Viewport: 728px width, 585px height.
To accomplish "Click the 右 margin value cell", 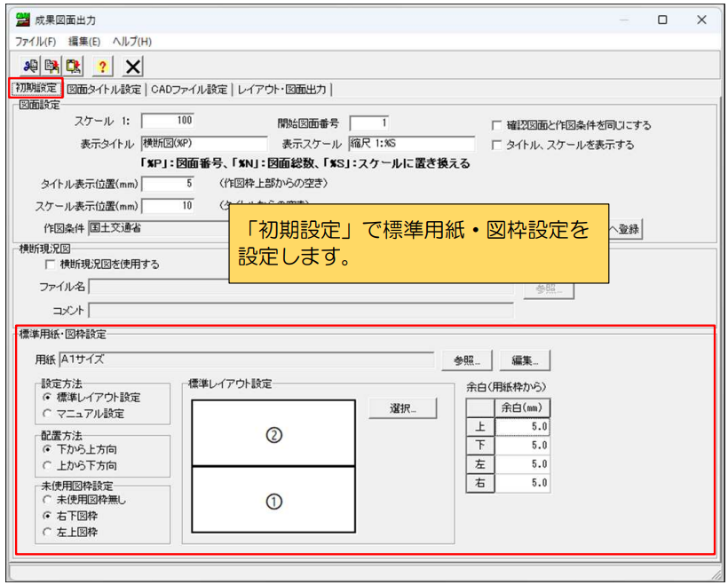I will pos(522,483).
